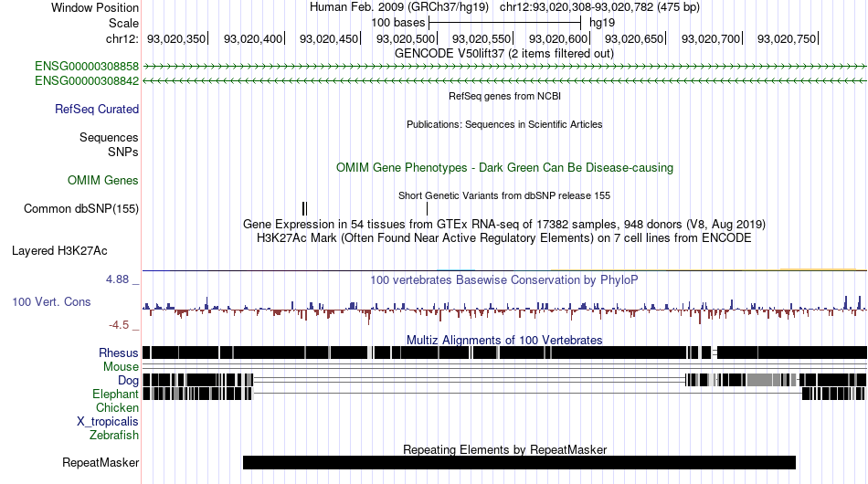Click the ENSG00000308842 gene label
The width and height of the screenshot is (868, 484).
[87, 80]
